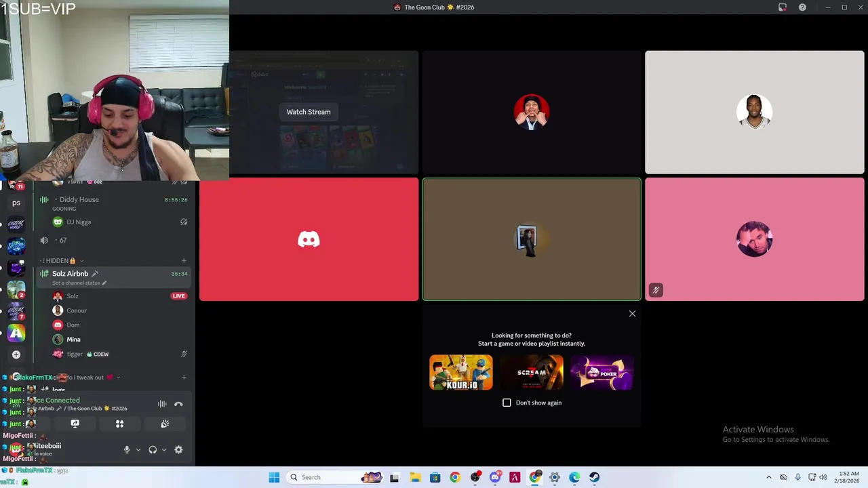The height and width of the screenshot is (488, 868).
Task: Open the rainbow 'A' server icon
Action: point(16,333)
